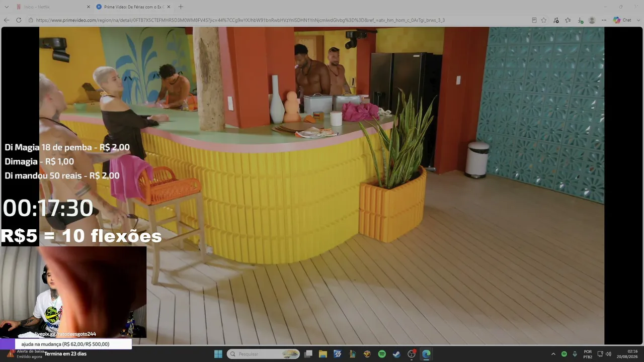Open the volume tray icon
Screen dimensions: 644x362
point(608,354)
